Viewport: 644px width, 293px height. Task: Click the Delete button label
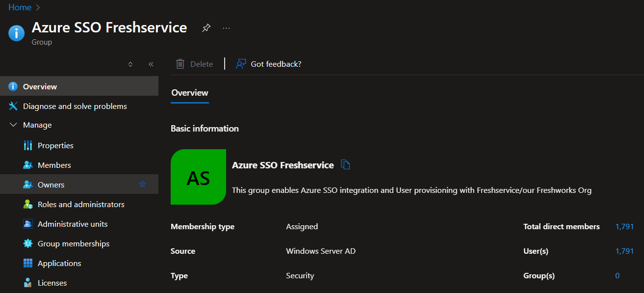202,64
